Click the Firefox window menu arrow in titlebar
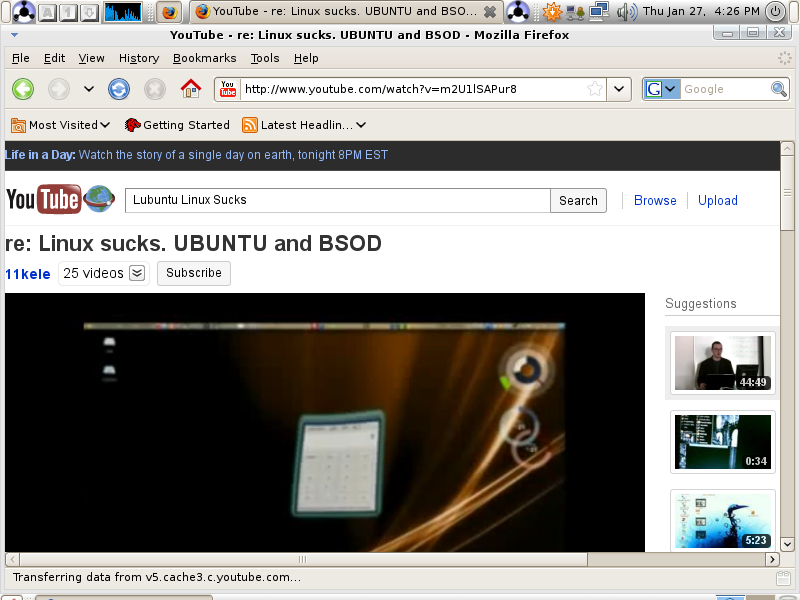 (14, 35)
